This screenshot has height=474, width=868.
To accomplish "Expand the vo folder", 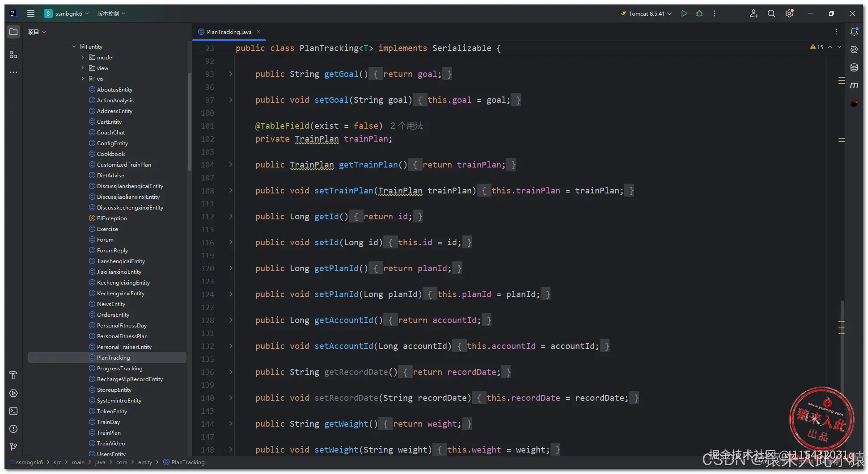I will pyautogui.click(x=83, y=79).
